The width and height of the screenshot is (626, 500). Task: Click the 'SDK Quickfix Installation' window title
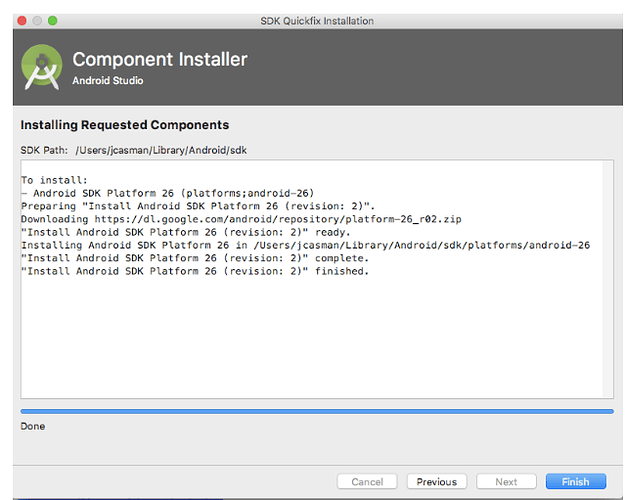[317, 21]
